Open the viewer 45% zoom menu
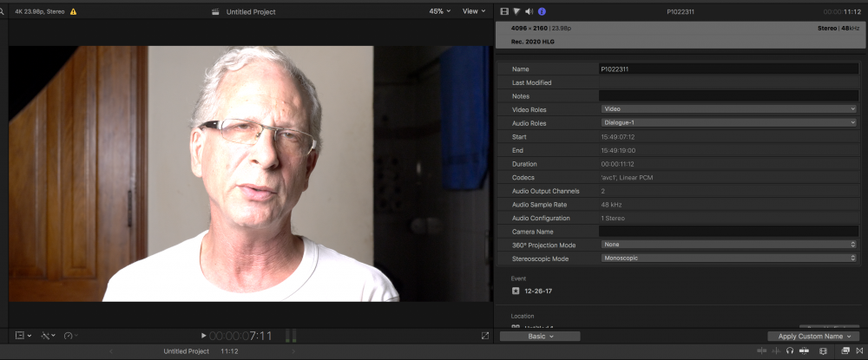 pyautogui.click(x=441, y=11)
